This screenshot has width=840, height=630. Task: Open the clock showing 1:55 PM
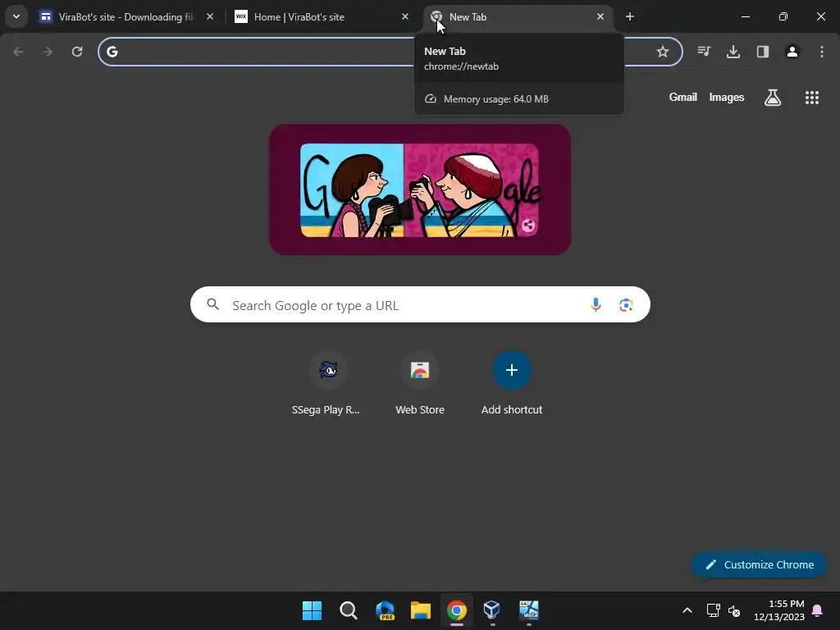pyautogui.click(x=779, y=610)
